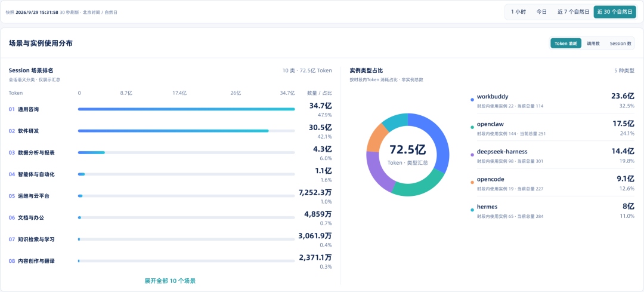The height and width of the screenshot is (292, 644).
Task: Click the opencode instance name
Action: pyautogui.click(x=490, y=179)
